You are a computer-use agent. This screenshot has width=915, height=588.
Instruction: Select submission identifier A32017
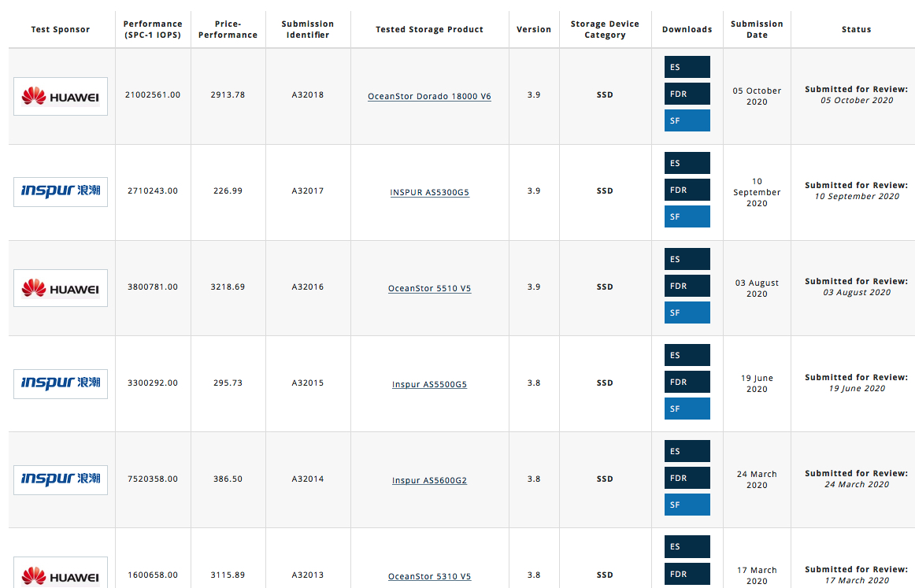(308, 190)
